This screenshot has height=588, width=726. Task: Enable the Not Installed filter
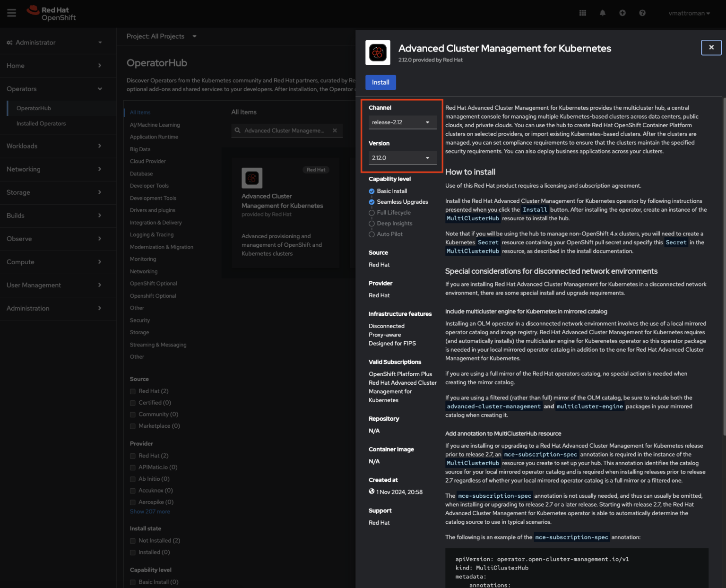point(132,540)
